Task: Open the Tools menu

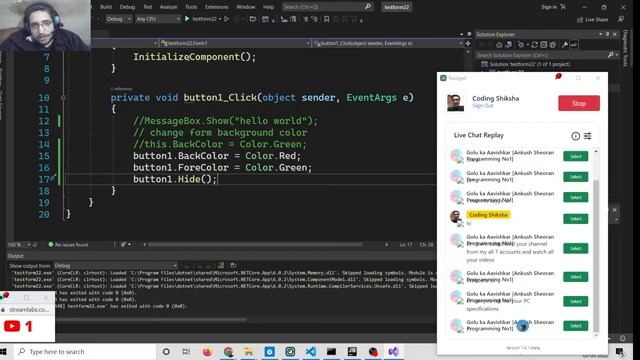Action: click(191, 7)
